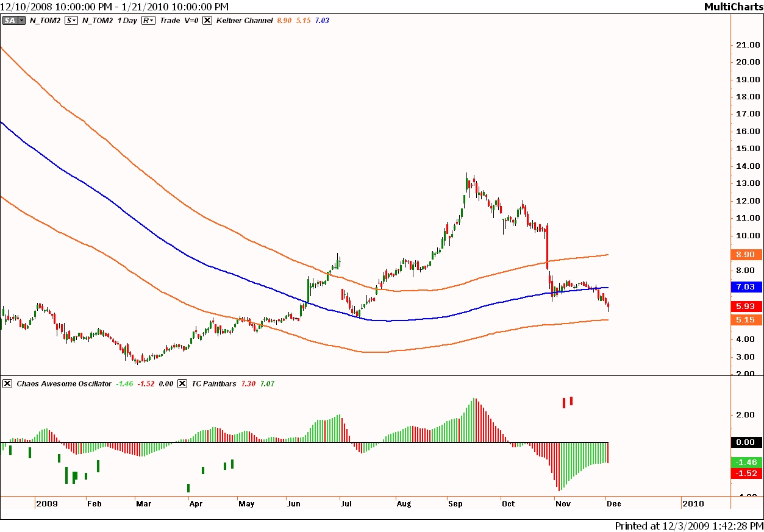Image resolution: width=764 pixels, height=532 pixels.
Task: Click the red -1.52 oscillator value marker
Action: [746, 473]
